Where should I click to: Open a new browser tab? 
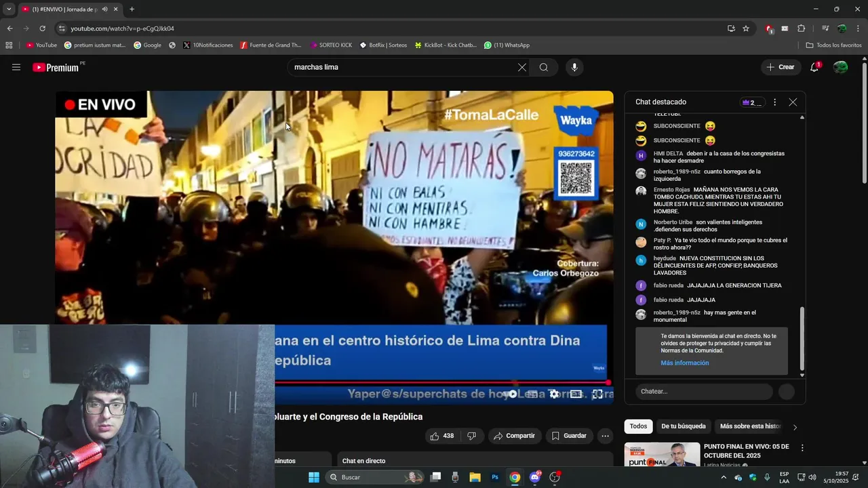click(x=132, y=9)
